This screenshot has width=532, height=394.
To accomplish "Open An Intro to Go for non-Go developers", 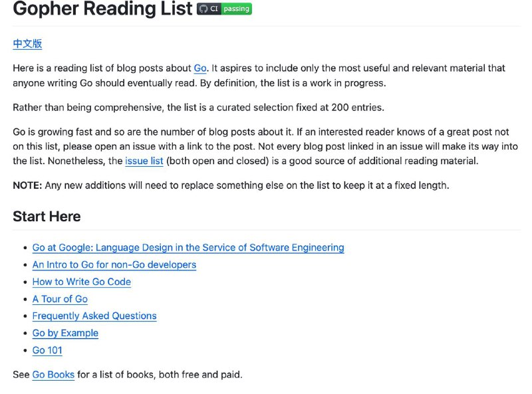I will (x=114, y=264).
